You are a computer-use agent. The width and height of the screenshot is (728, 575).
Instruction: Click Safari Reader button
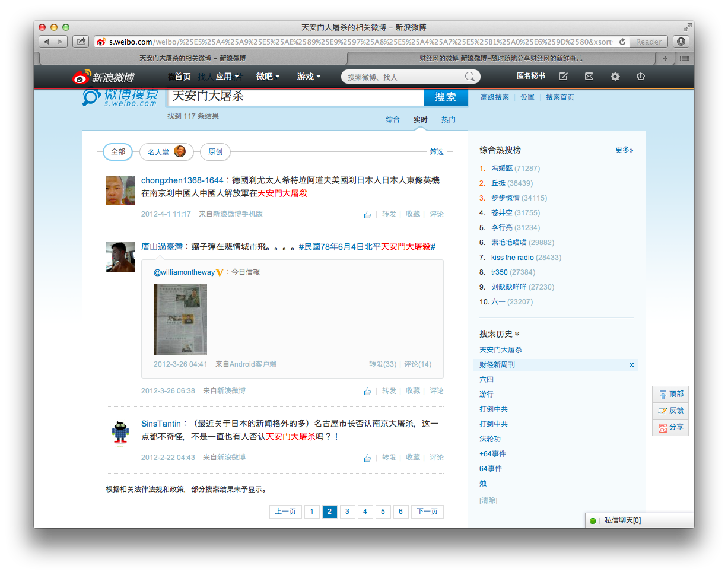[x=649, y=42]
